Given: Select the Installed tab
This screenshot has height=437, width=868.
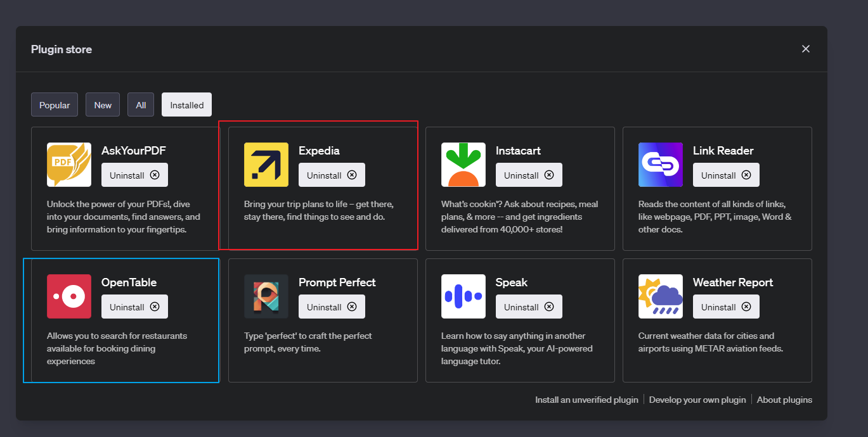Looking at the screenshot, I should [186, 105].
